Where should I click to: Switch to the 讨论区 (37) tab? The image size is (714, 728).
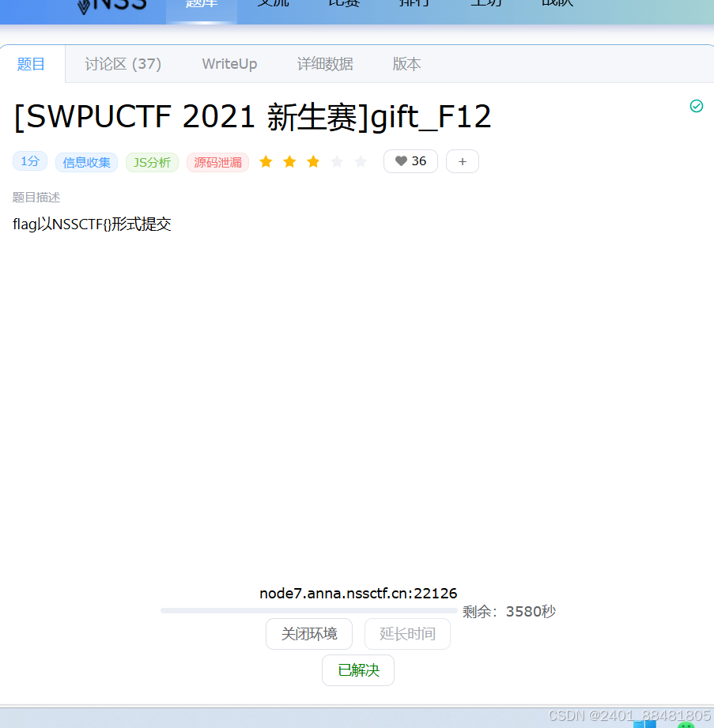point(123,64)
